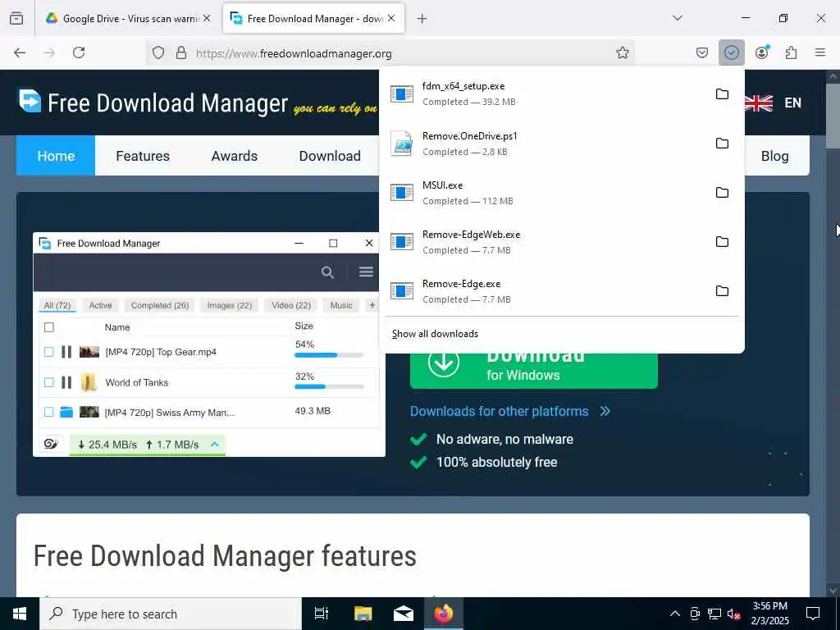Open a new browser tab
The image size is (840, 630).
tap(422, 19)
